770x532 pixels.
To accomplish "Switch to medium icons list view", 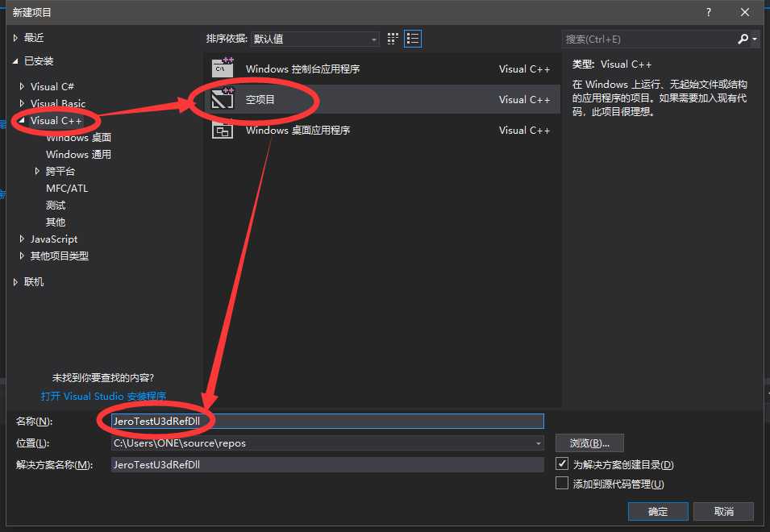I will pyautogui.click(x=413, y=39).
